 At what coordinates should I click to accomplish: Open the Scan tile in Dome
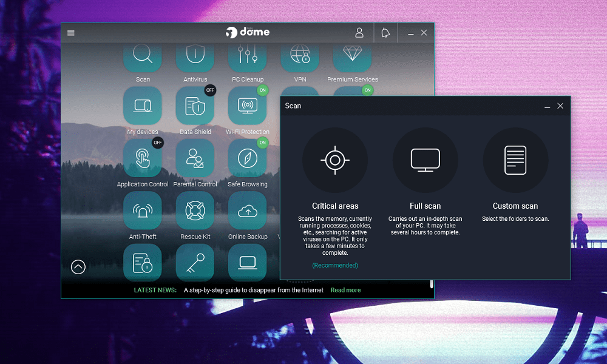pos(143,58)
